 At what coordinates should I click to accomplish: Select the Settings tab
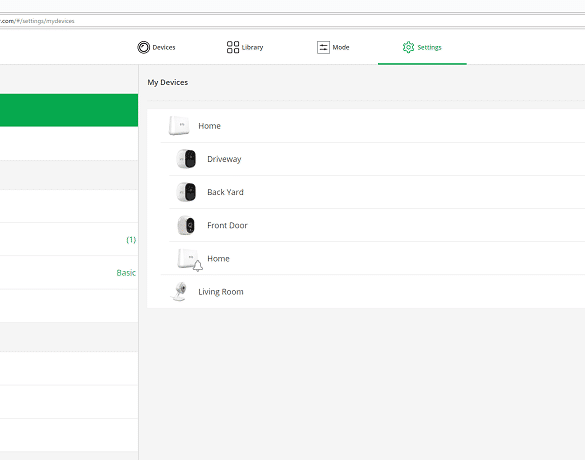pyautogui.click(x=422, y=47)
